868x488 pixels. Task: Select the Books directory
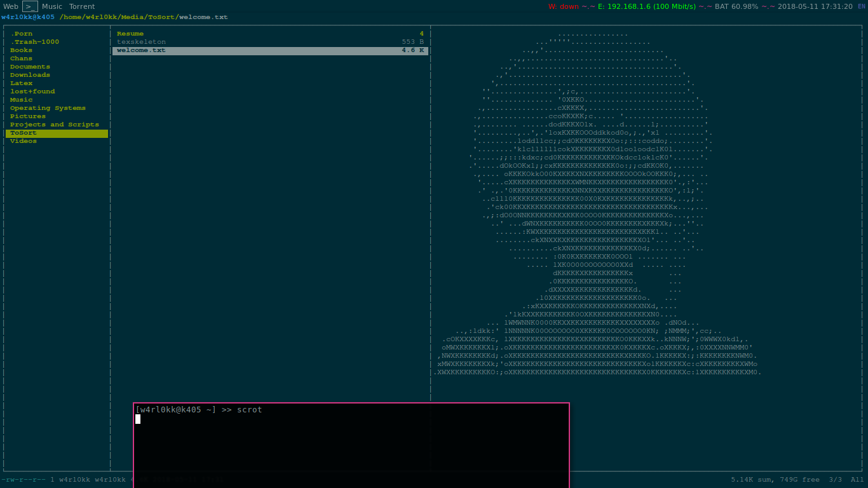pos(21,50)
